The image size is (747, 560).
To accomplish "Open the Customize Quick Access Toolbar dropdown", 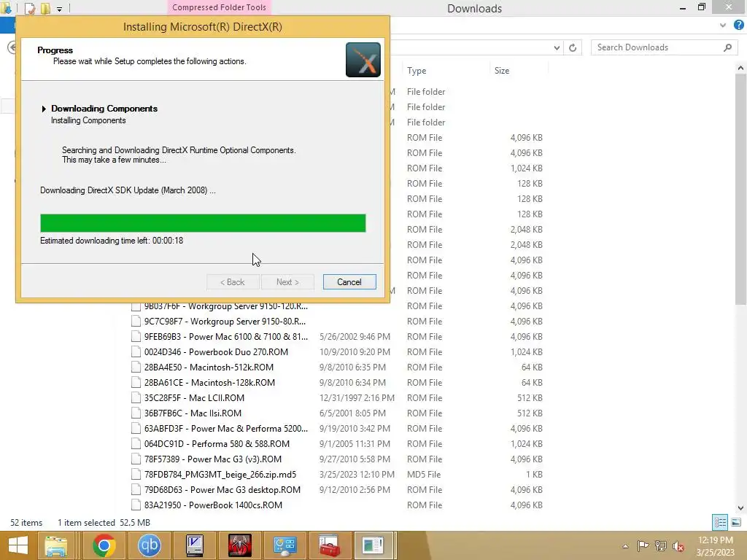I will tap(60, 9).
